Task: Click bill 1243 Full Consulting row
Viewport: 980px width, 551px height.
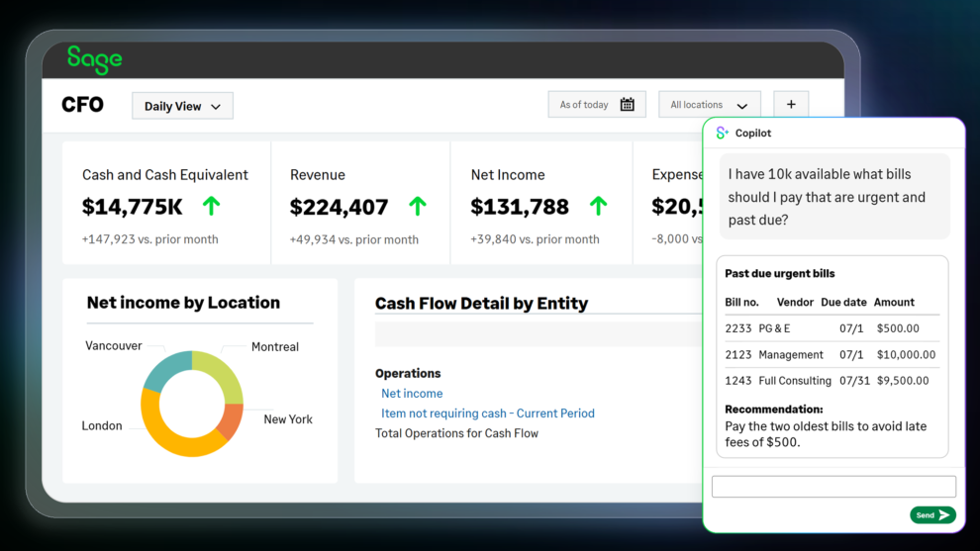Action: 832,381
